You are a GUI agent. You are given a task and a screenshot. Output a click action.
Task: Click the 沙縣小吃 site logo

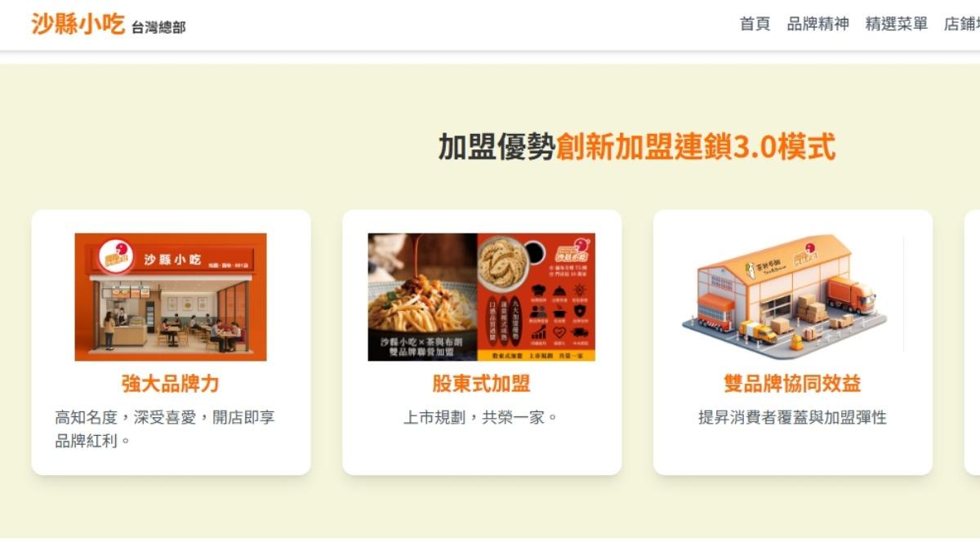click(x=78, y=24)
